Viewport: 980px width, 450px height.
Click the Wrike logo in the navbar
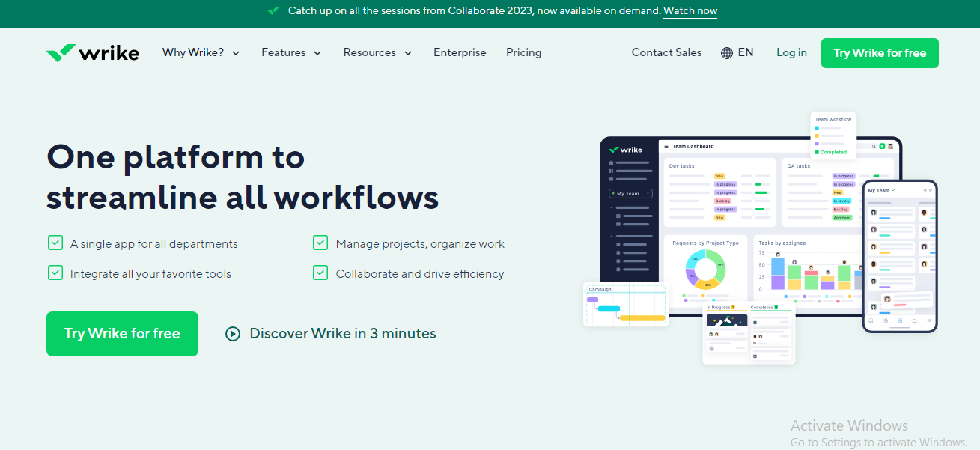(92, 52)
